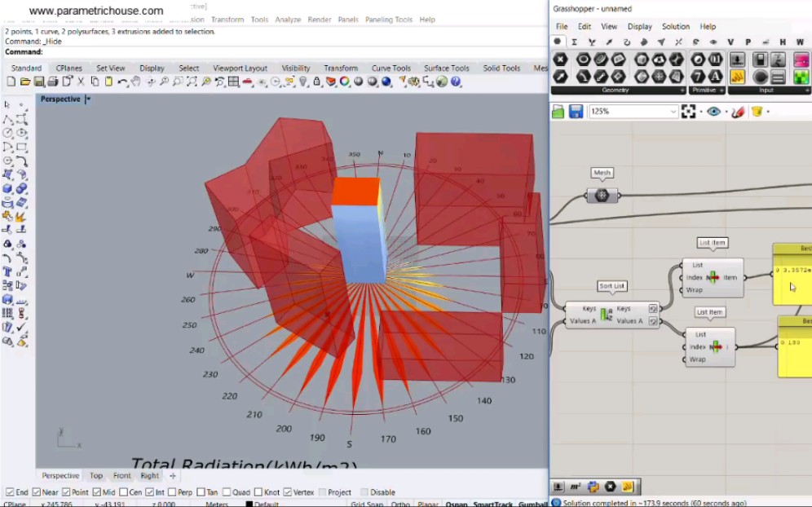Uncheck the Vertex osnap checkbox
This screenshot has height=507, width=812.
click(x=286, y=492)
